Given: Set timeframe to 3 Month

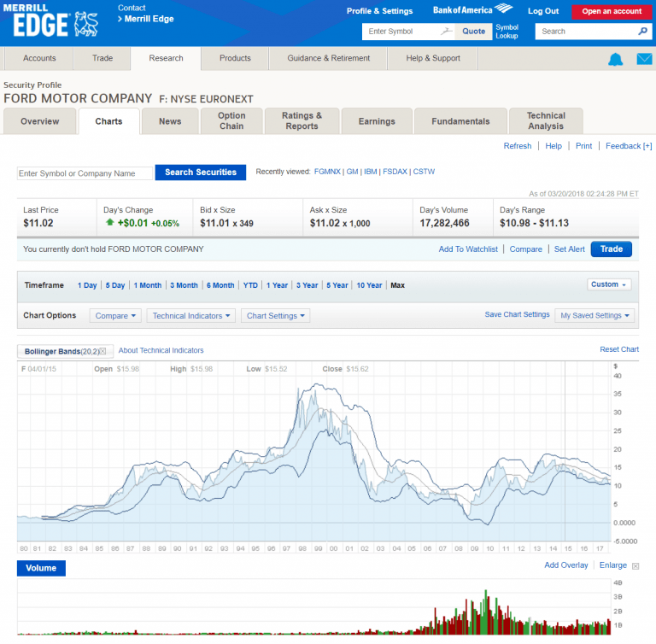Looking at the screenshot, I should (184, 285).
